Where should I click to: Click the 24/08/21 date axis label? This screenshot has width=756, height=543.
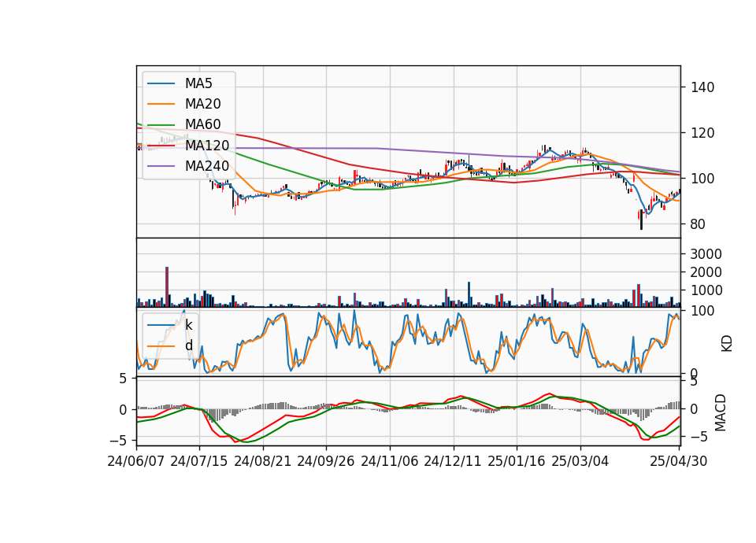(263, 461)
